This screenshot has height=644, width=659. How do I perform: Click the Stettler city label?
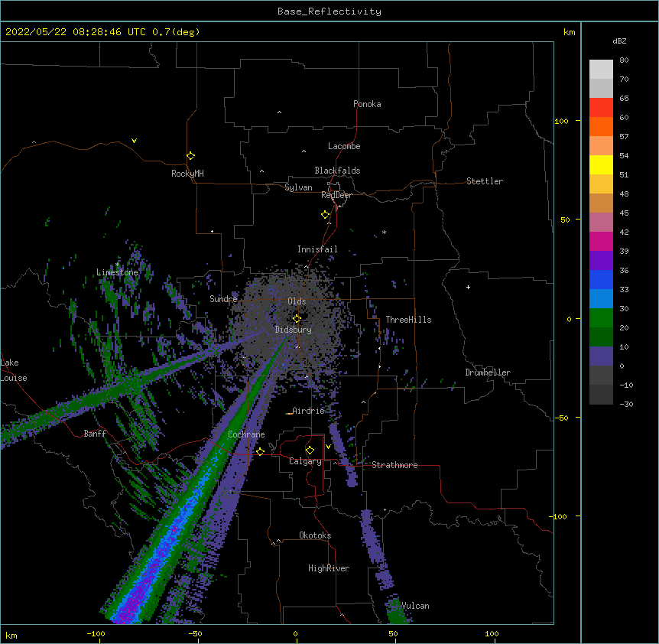click(x=485, y=181)
